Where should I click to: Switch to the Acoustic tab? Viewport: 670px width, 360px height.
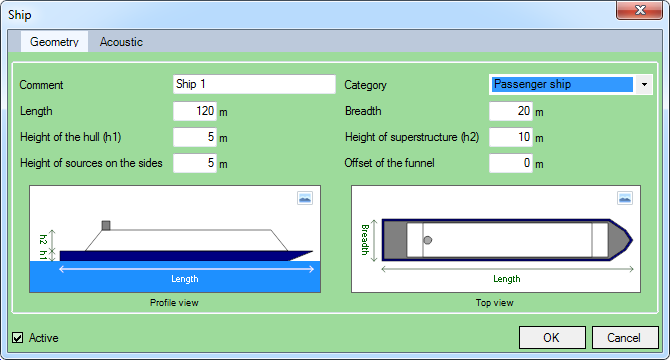[x=121, y=42]
